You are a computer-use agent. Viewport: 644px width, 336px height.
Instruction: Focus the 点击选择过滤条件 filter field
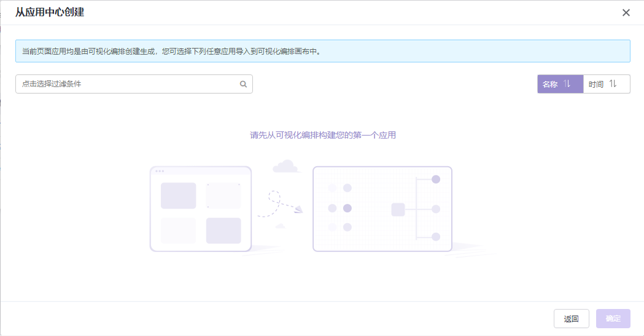tap(128, 85)
